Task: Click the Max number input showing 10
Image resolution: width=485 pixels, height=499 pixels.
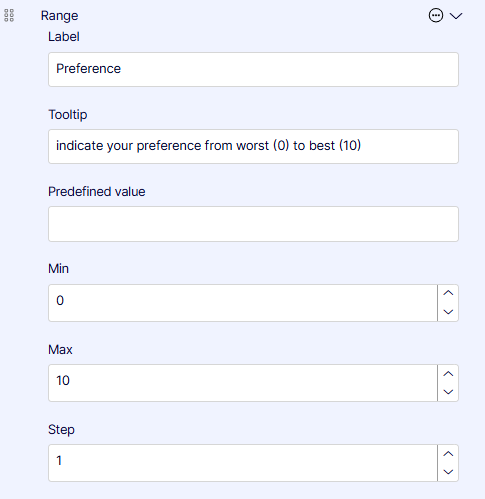Action: [x=243, y=383]
